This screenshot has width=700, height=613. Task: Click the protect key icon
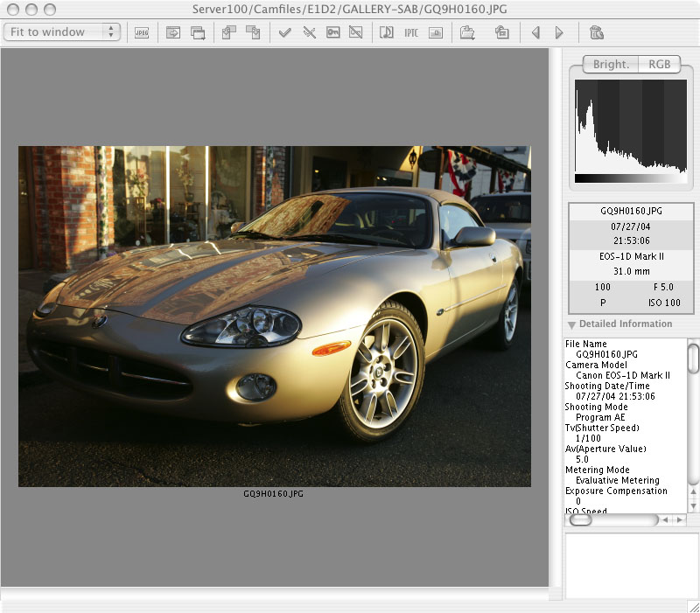tap(332, 32)
